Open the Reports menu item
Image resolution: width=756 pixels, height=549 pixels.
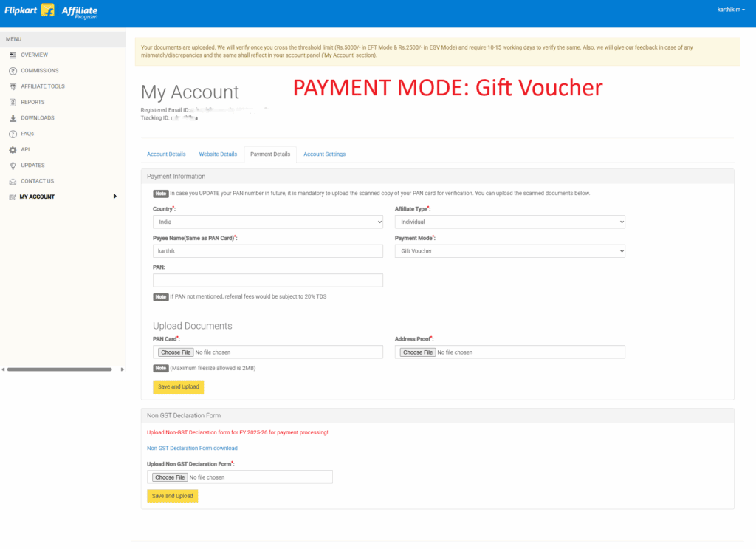(x=32, y=102)
